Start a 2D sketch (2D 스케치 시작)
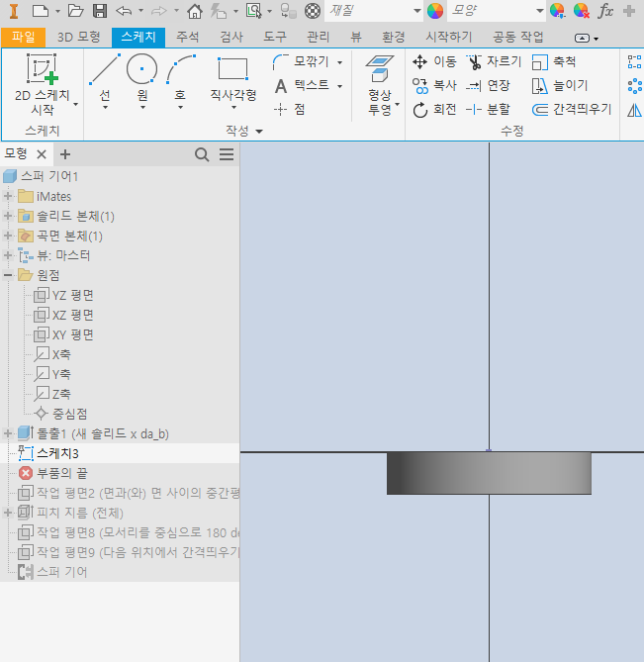The height and width of the screenshot is (662, 644). [x=43, y=84]
